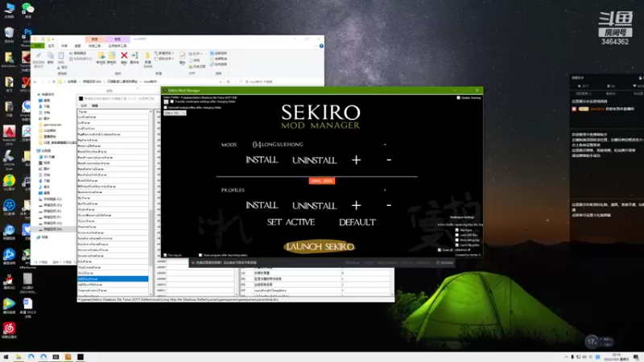
Task: Open the File (文件) tab in Explorer
Action: (x=38, y=46)
